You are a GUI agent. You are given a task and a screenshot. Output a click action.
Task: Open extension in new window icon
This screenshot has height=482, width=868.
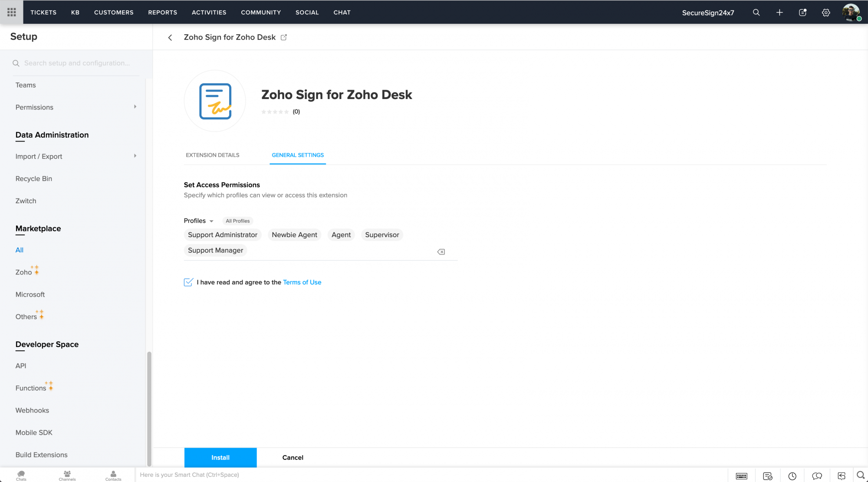coord(284,37)
